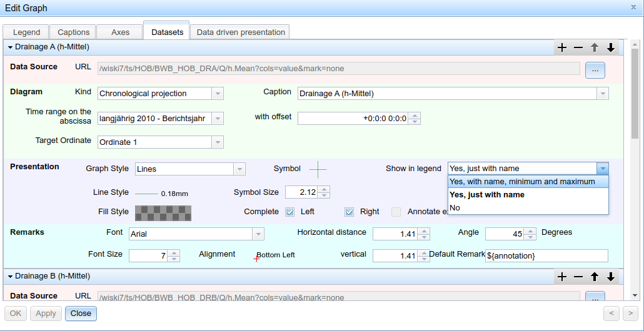Remove dataset with minus icon in Drainage A header
Viewport: 644px width, 331px height.
coord(578,47)
